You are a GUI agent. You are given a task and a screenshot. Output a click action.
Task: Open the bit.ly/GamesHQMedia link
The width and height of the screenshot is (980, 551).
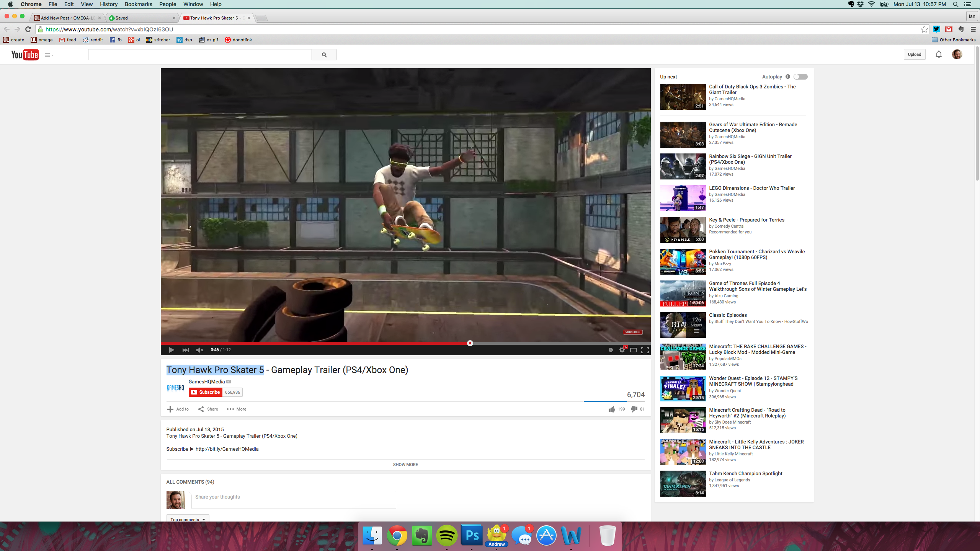coord(227,449)
